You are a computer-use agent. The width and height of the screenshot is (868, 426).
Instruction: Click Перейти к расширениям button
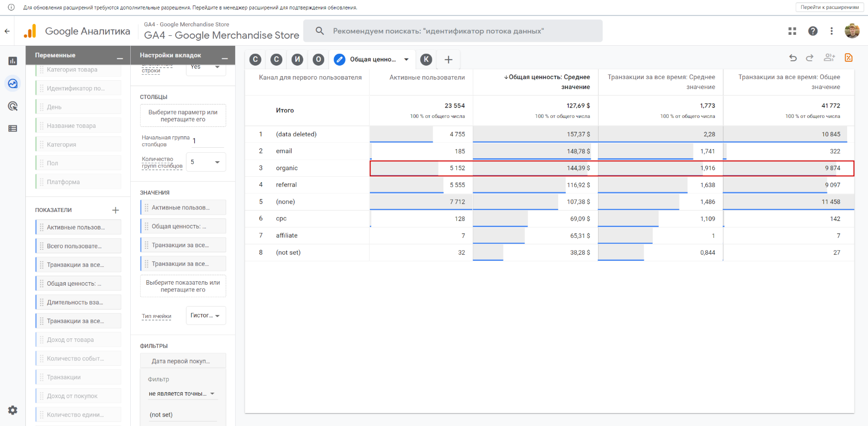pos(830,7)
